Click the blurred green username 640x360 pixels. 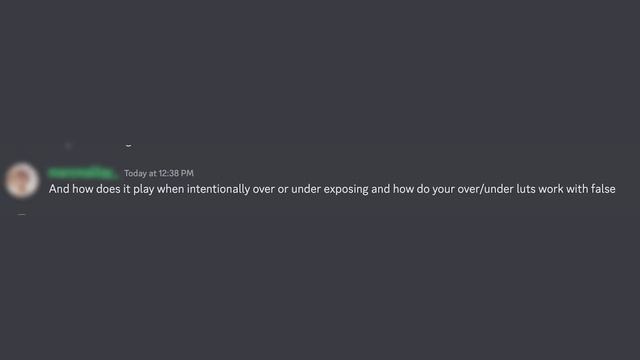(x=82, y=173)
